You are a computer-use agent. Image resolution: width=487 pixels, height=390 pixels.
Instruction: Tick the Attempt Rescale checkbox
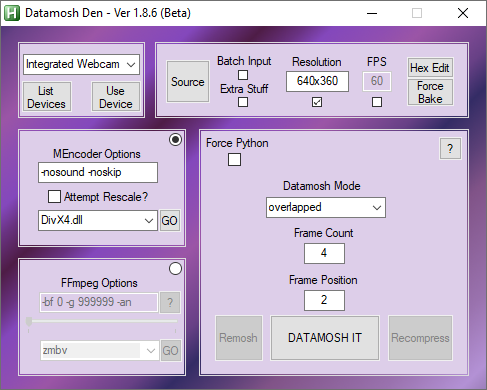pyautogui.click(x=54, y=197)
